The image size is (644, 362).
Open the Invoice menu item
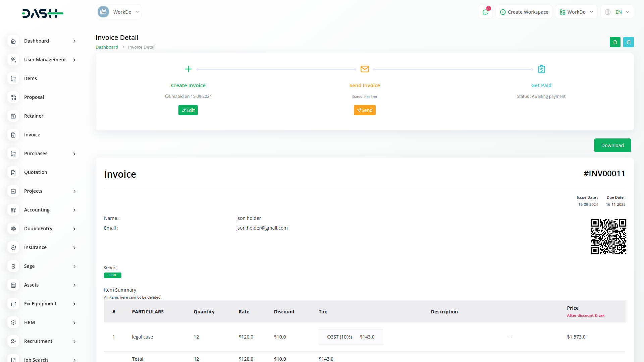point(32,135)
